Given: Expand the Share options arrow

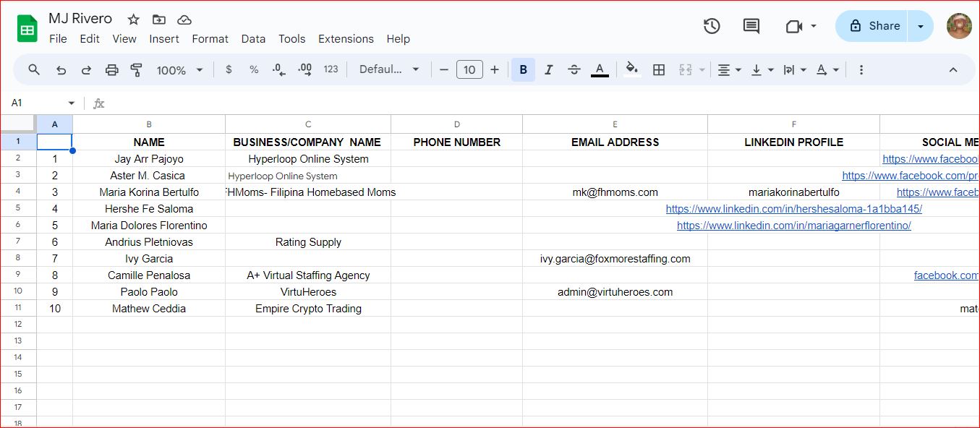Looking at the screenshot, I should (x=921, y=26).
